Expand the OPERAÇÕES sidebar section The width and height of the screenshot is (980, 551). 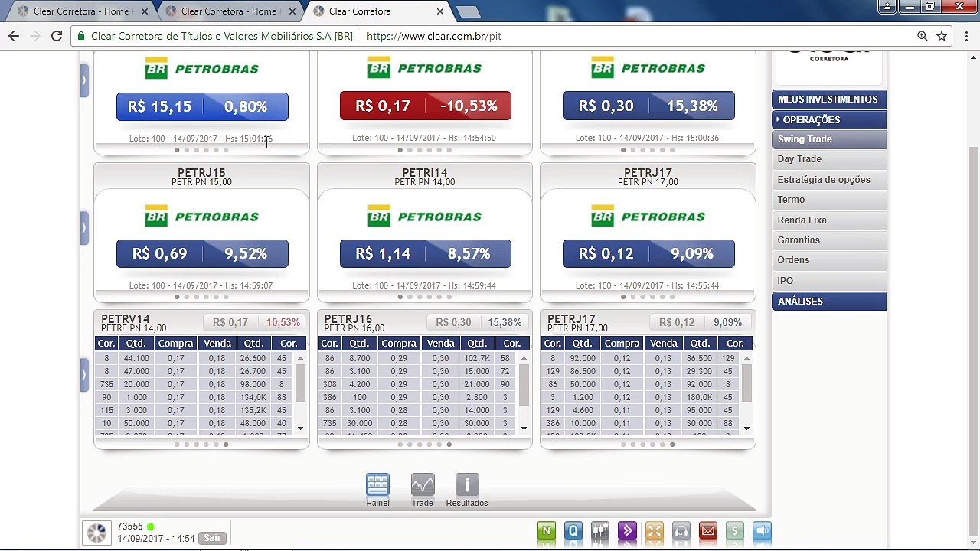point(829,119)
